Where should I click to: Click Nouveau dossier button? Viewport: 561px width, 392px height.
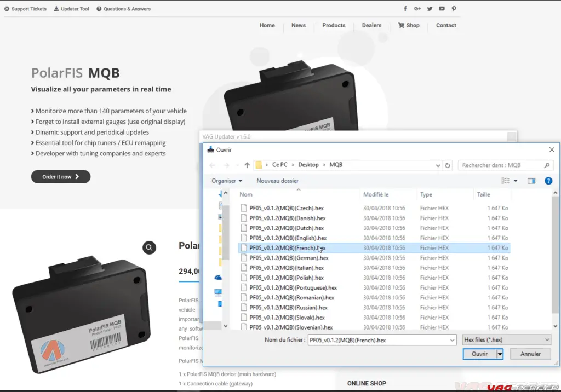coord(277,181)
